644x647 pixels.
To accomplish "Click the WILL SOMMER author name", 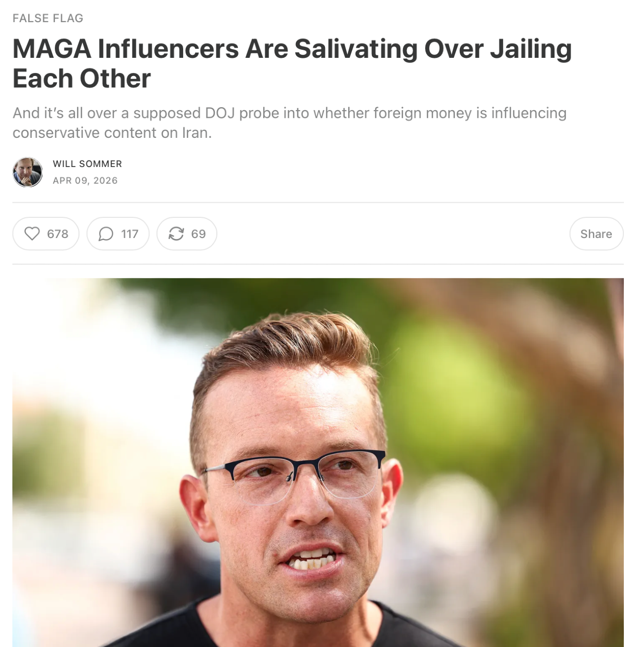I will pyautogui.click(x=88, y=164).
